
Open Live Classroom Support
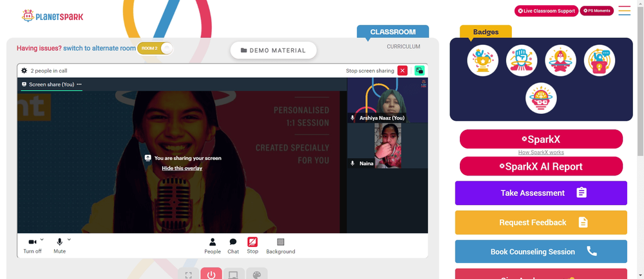[546, 11]
